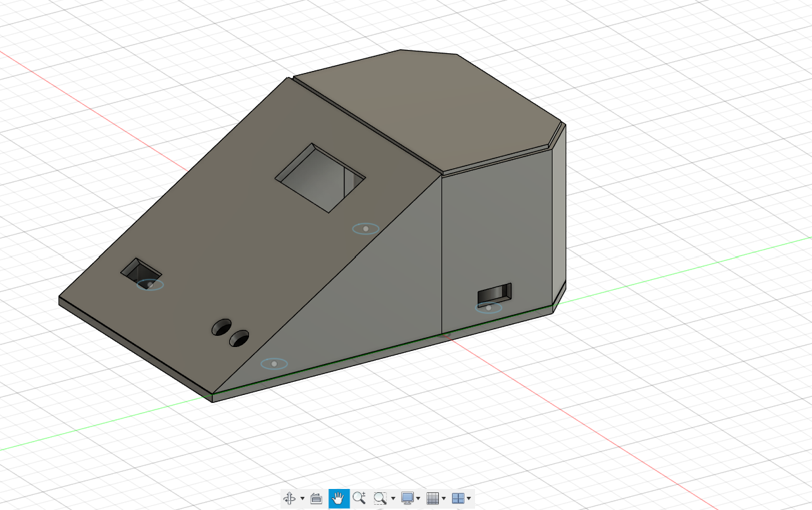This screenshot has height=510, width=812.
Task: Click the Look At icon
Action: click(316, 498)
